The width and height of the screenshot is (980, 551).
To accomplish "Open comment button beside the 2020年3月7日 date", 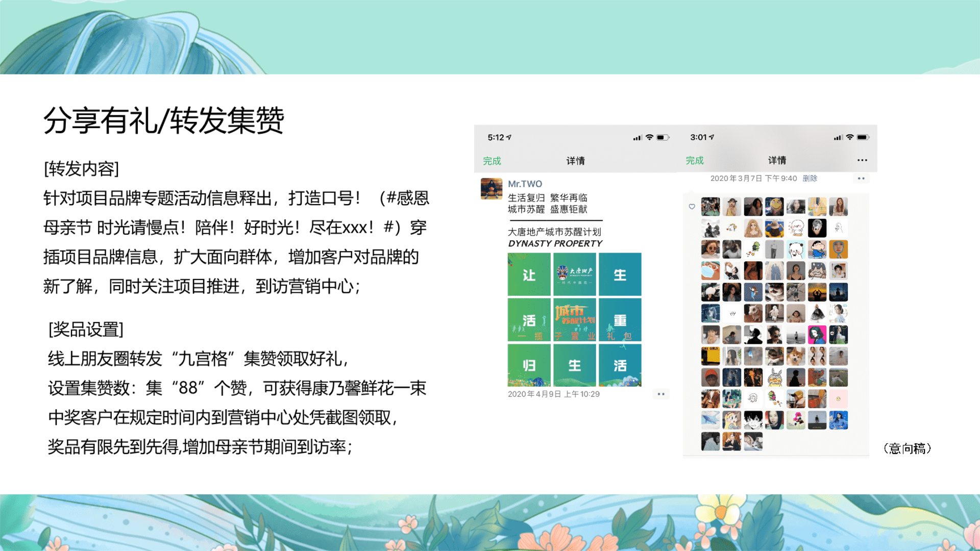I will (x=861, y=179).
